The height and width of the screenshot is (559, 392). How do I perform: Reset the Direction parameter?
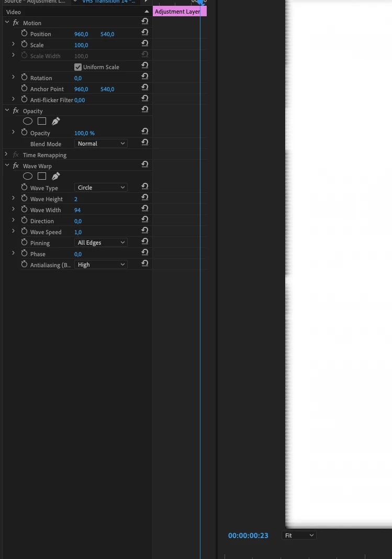click(145, 220)
